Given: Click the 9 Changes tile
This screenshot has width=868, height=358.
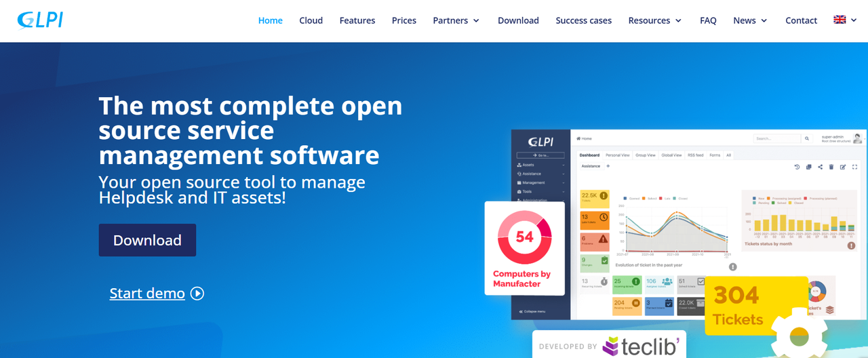Looking at the screenshot, I should [x=595, y=264].
